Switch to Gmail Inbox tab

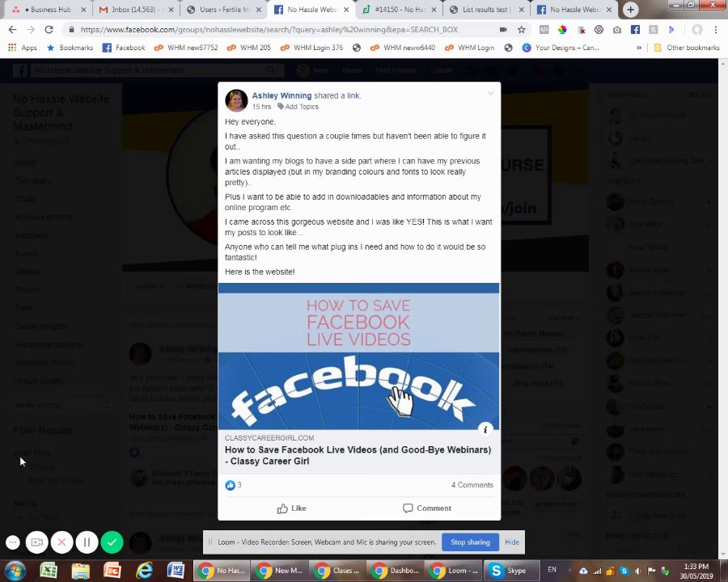coord(137,9)
